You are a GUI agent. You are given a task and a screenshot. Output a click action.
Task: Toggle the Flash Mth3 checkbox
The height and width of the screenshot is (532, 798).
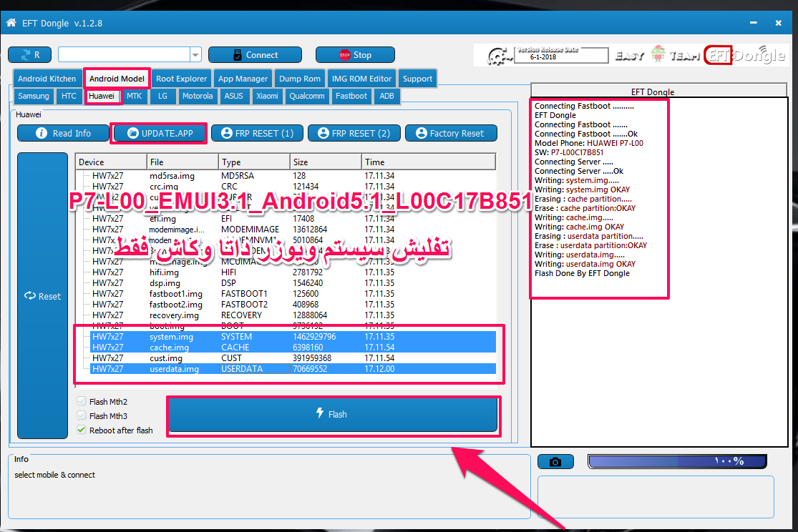(x=82, y=415)
